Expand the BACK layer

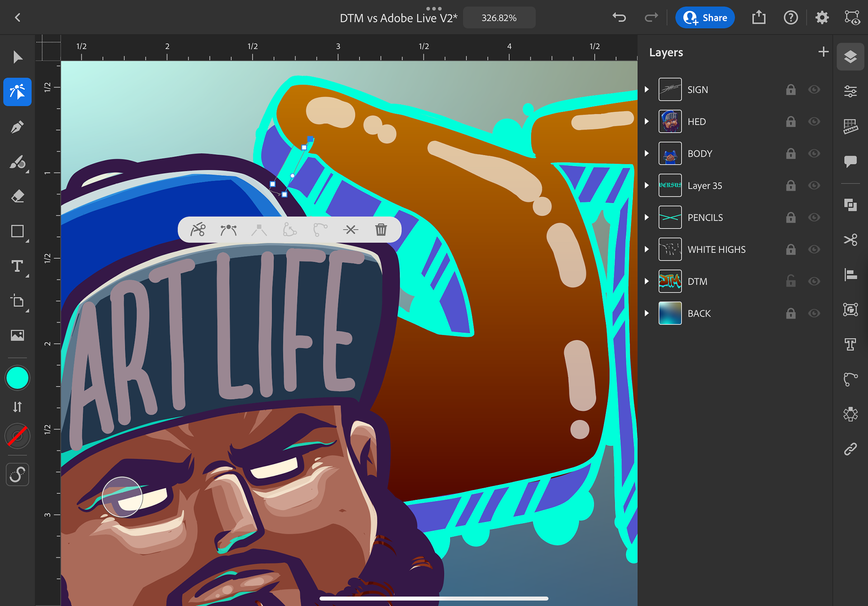point(647,313)
